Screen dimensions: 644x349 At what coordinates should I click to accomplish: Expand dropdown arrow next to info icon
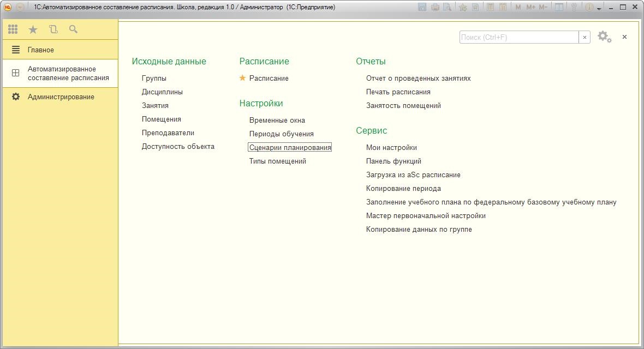(599, 8)
